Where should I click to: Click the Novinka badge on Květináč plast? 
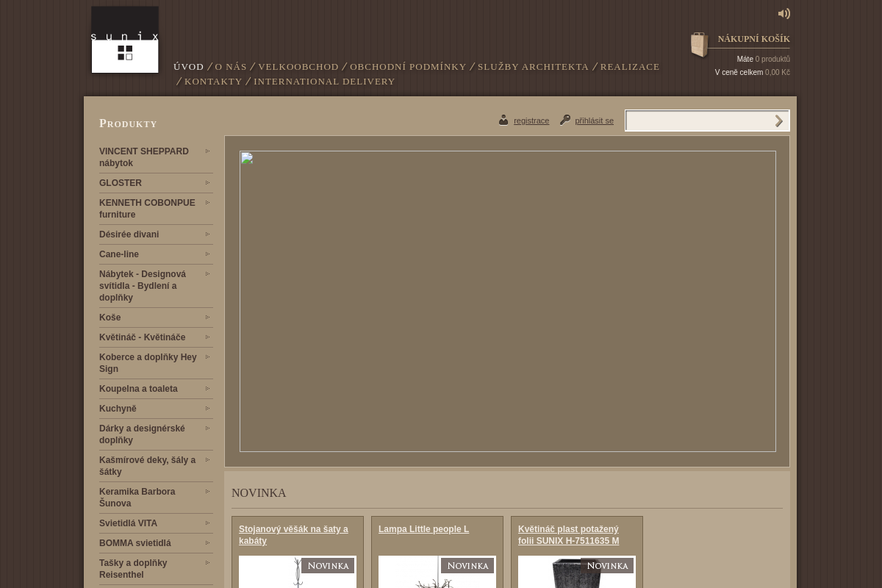coord(607,565)
